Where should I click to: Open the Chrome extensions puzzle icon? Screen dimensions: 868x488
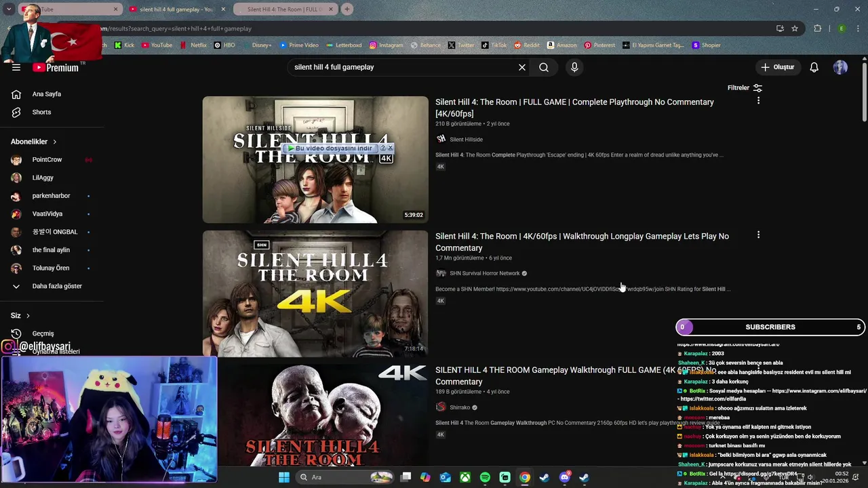point(817,28)
